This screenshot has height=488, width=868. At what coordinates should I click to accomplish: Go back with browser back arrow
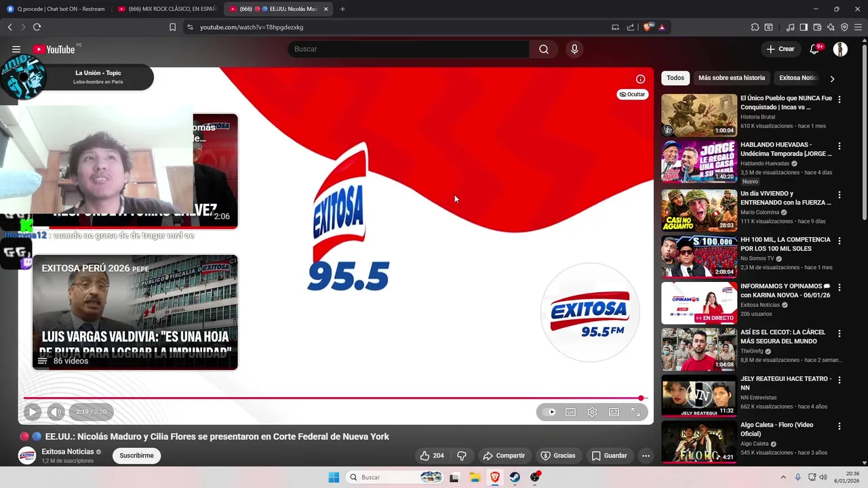point(10,27)
